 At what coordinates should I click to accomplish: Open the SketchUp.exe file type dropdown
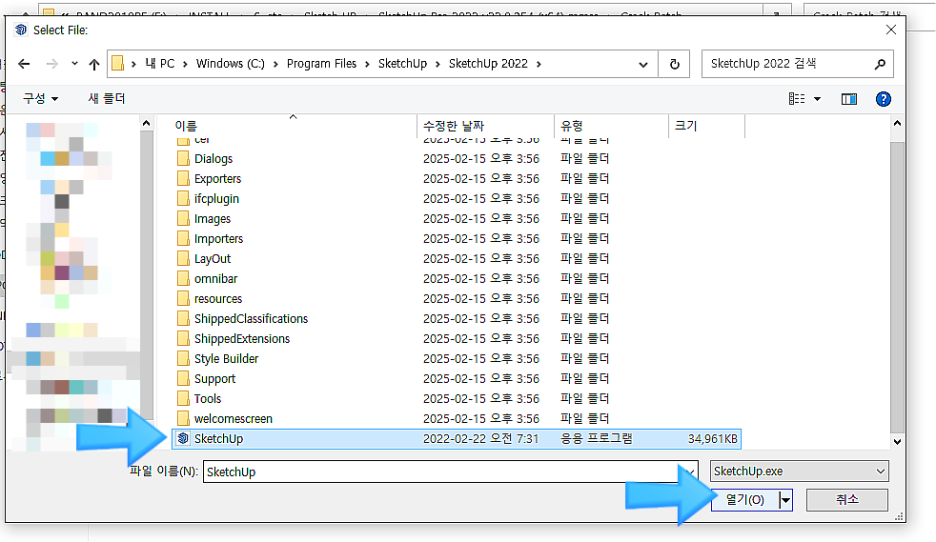point(799,471)
